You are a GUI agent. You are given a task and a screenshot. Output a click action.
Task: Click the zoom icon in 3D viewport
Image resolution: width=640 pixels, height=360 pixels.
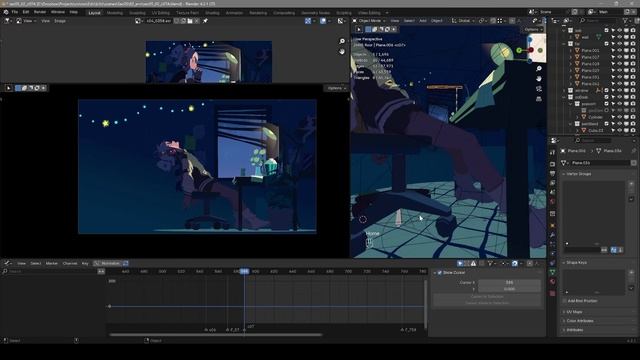point(539,68)
